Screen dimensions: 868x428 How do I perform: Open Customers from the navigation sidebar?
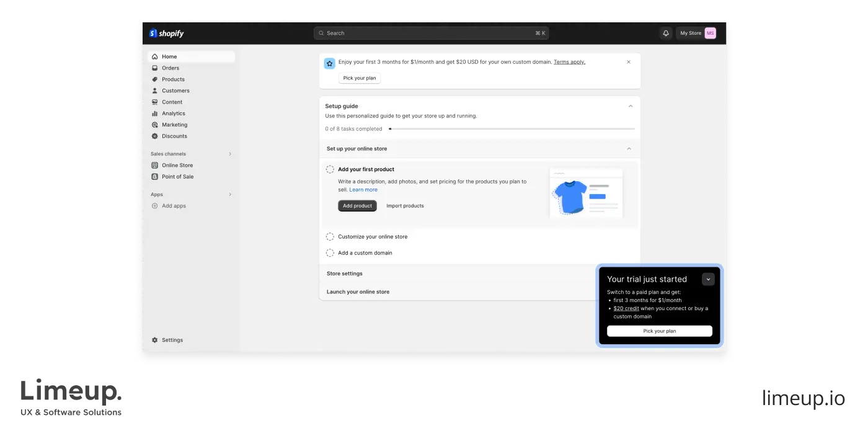(x=154, y=91)
